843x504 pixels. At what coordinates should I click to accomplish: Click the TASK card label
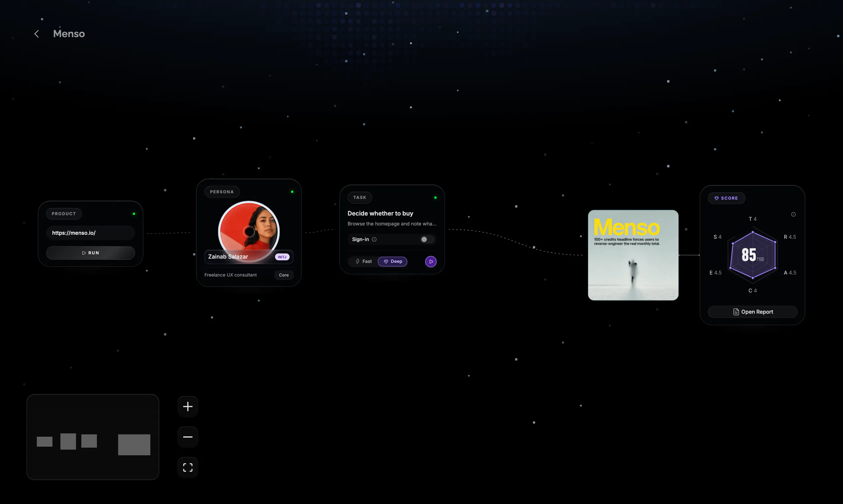point(360,198)
